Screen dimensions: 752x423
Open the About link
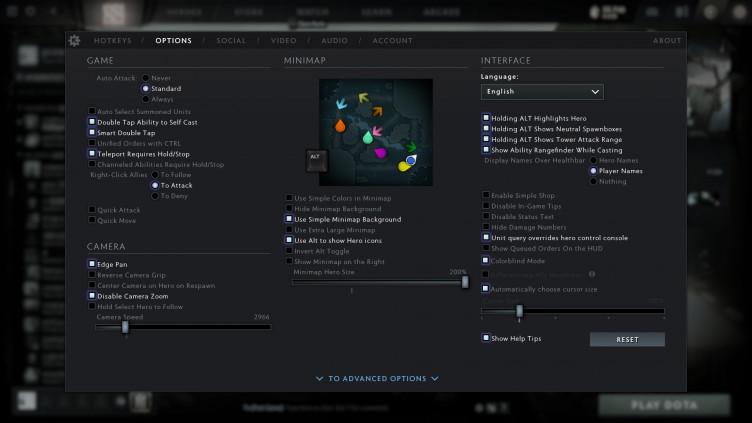[x=667, y=41]
